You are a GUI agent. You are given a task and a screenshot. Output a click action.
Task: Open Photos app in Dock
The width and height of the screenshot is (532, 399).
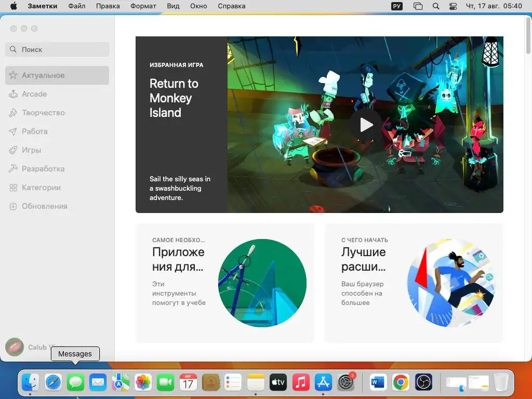pos(143,382)
